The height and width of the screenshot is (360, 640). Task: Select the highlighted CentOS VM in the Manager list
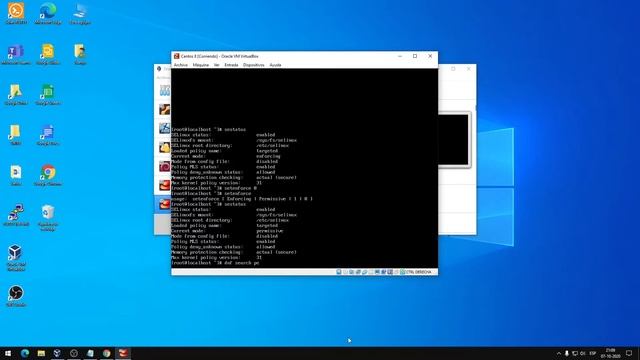[163, 204]
